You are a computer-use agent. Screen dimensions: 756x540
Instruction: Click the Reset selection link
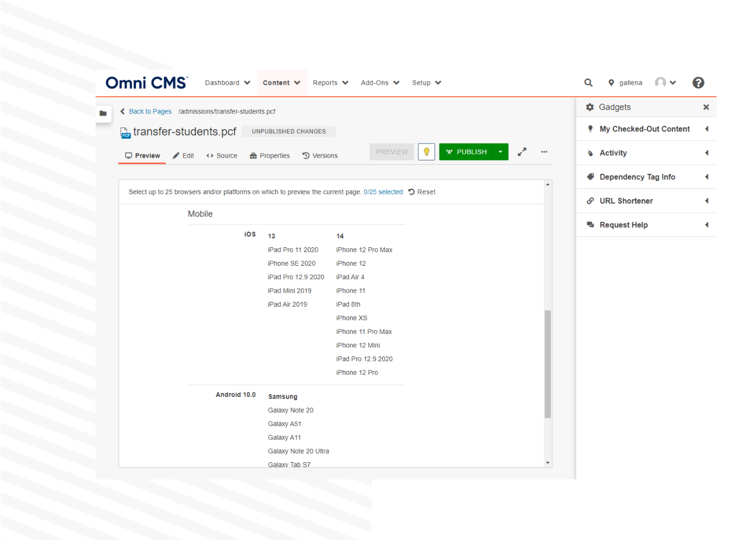(422, 192)
